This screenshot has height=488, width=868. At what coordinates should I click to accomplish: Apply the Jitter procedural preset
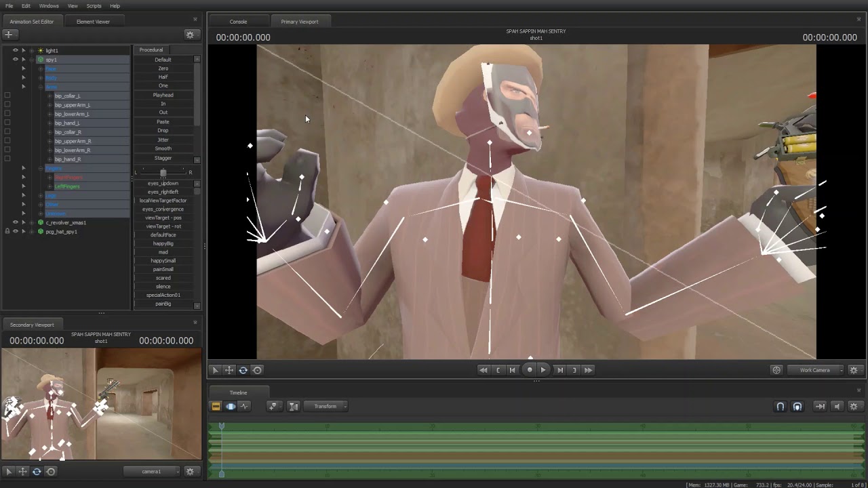(163, 140)
